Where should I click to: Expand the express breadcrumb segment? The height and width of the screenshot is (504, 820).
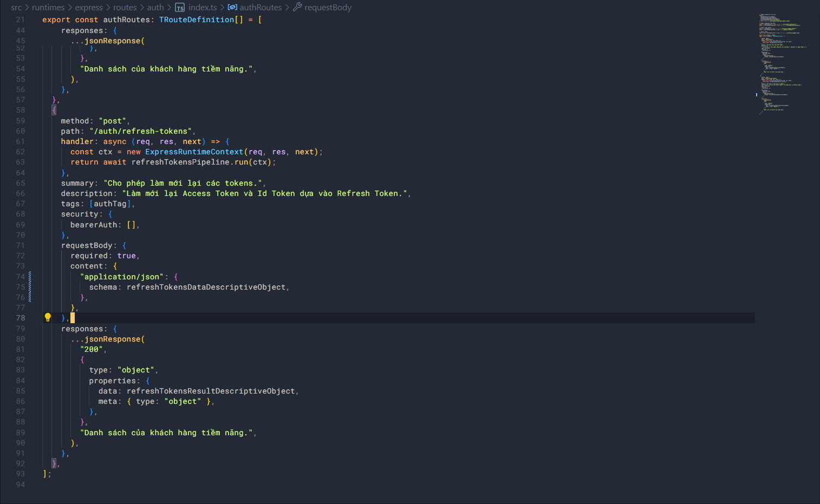point(89,8)
